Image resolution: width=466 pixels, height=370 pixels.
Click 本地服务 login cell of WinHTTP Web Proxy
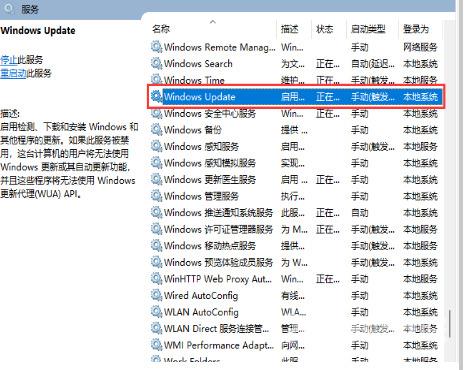[420, 279]
